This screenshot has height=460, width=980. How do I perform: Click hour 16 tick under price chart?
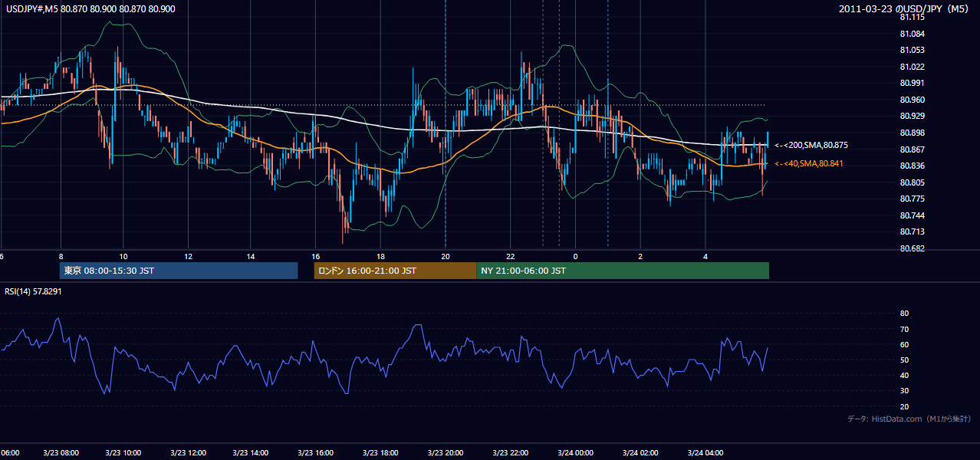point(316,256)
